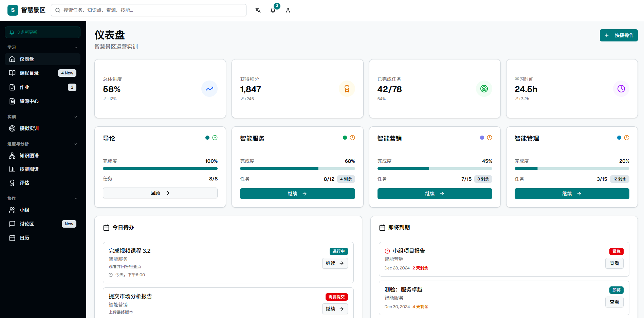This screenshot has height=318, width=644.
Task: Click the 智慧景区 logo icon
Action: coord(13,10)
